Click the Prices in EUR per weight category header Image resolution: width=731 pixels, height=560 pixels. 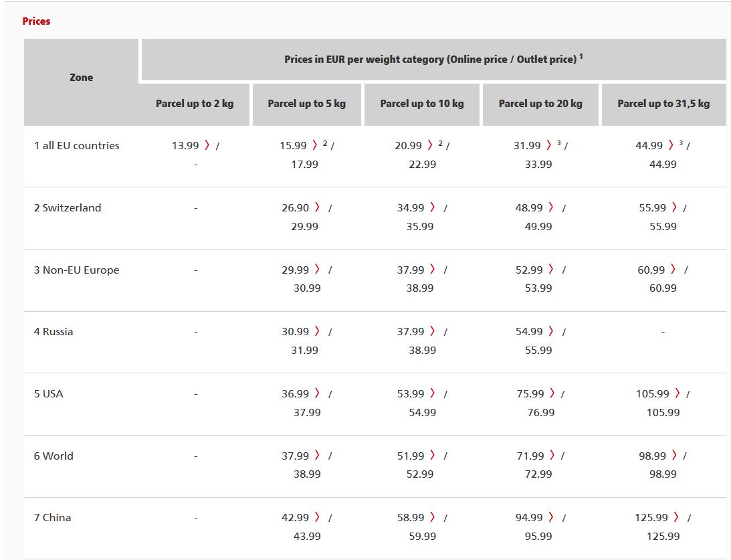click(x=433, y=60)
